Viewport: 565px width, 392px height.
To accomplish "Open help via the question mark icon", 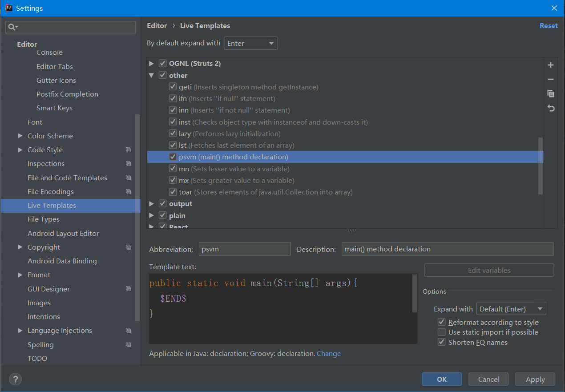I will coord(15,379).
